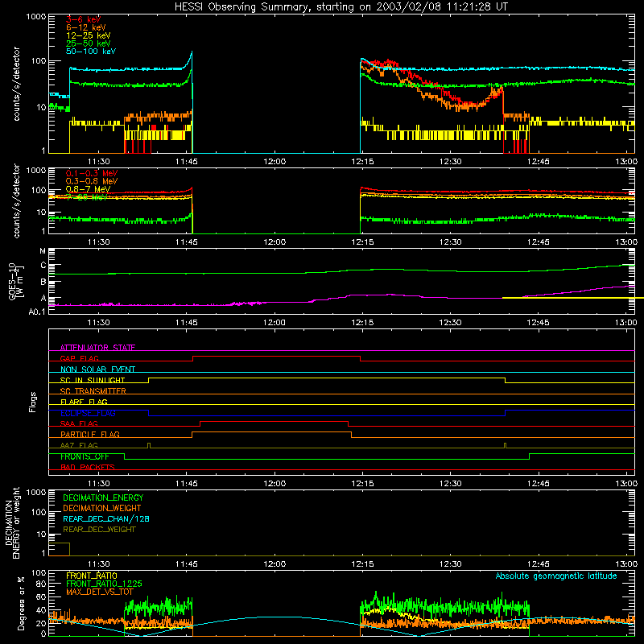Viewport: 644px width, 644px height.
Task: Select the Degrees or % axis label
Action: [21, 603]
